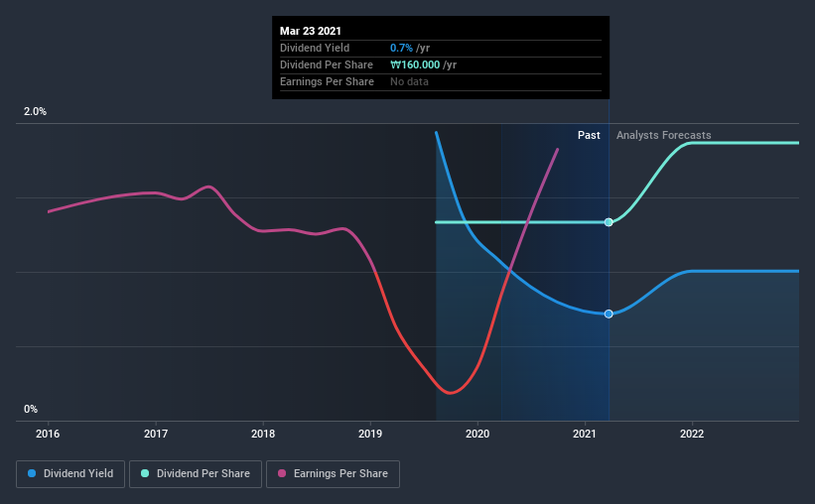Click the 0.7% dividend yield value in tooltip
This screenshot has height=504, width=815.
pos(401,48)
